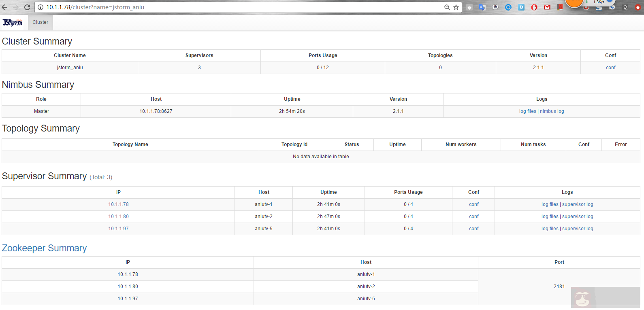644x310 pixels.
Task: Select supervisor uptime 2h 47m 0s
Action: tap(328, 217)
